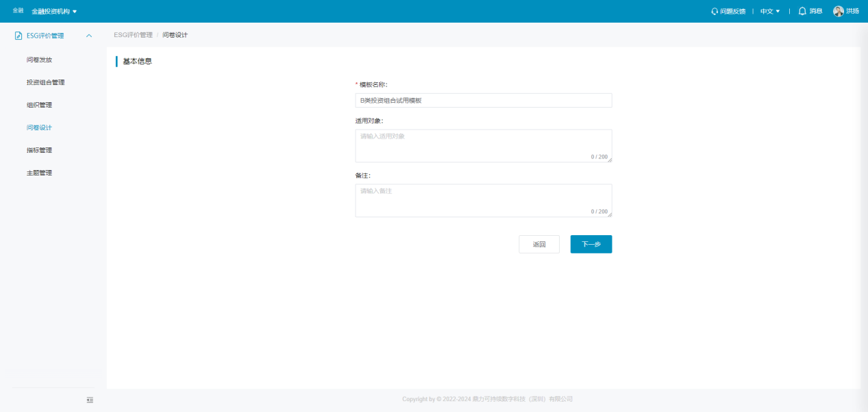The height and width of the screenshot is (412, 868).
Task: Select 组织管理 in the sidebar
Action: pos(39,105)
